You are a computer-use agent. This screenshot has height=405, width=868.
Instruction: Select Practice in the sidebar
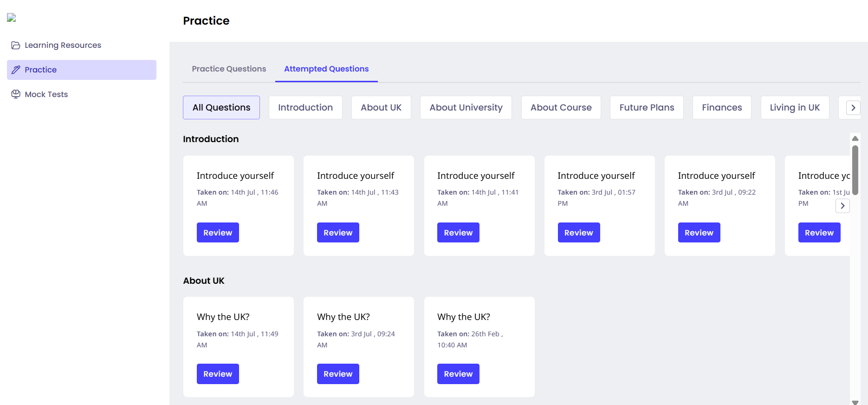[82, 70]
